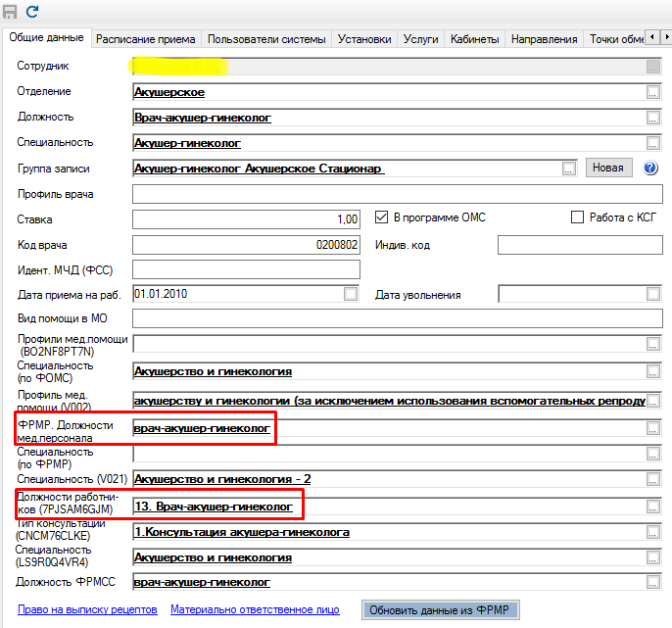Click the Материально ответственное лицо link

coord(255,609)
